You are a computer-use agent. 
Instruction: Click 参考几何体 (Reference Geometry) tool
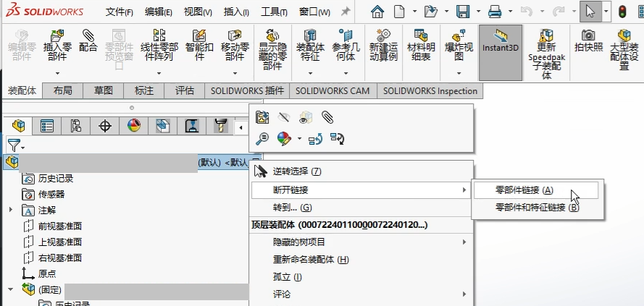coord(346,45)
